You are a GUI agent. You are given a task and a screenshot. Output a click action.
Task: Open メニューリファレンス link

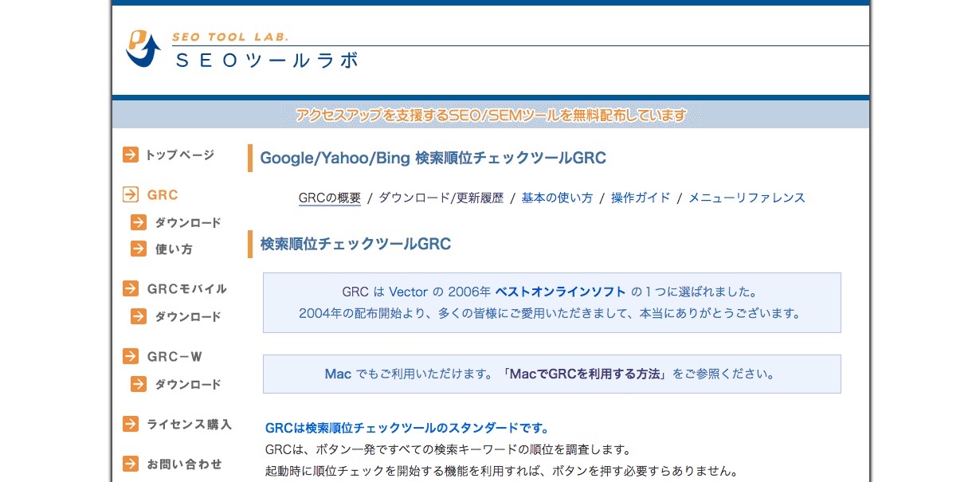(747, 198)
